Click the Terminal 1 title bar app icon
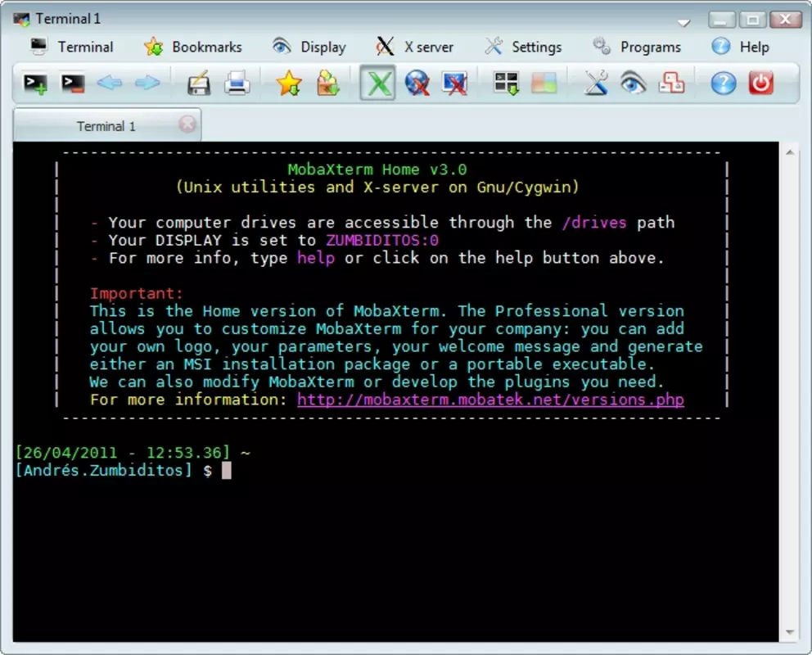The image size is (812, 655). click(x=21, y=19)
